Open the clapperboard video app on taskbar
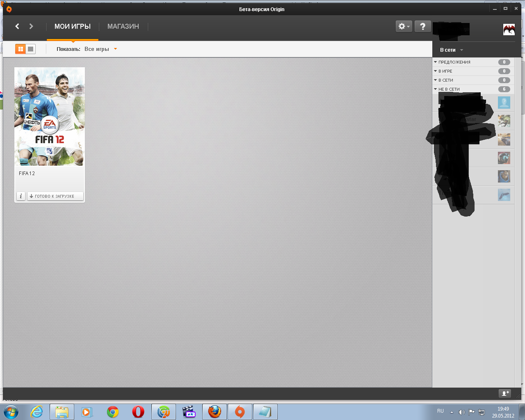525x420 pixels. pos(189,412)
